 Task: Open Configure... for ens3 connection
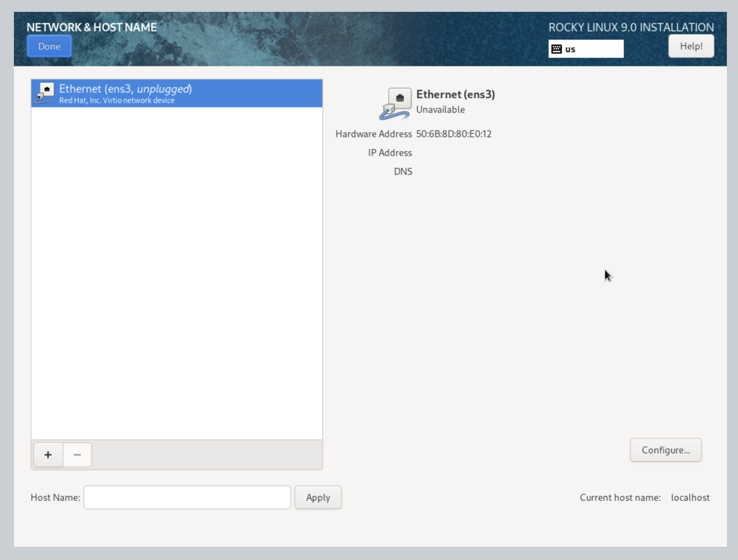pos(665,450)
